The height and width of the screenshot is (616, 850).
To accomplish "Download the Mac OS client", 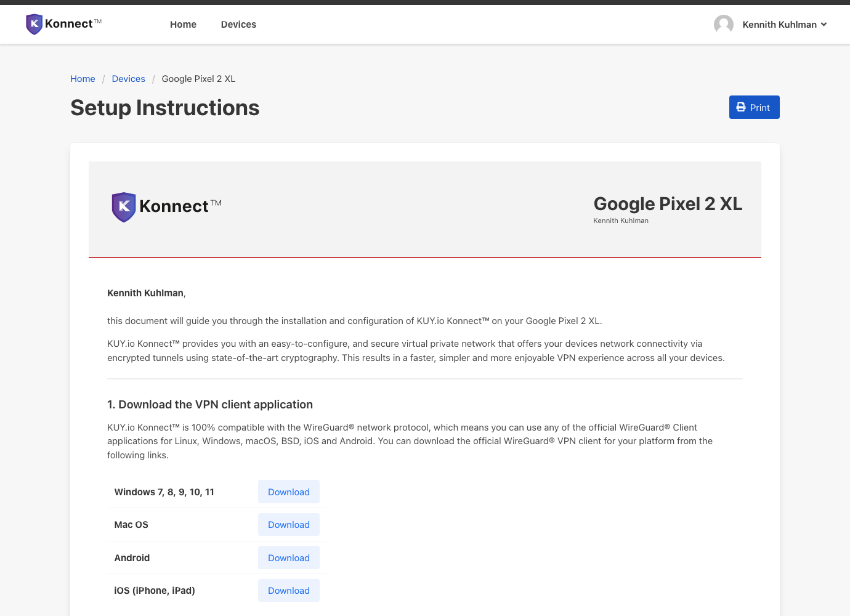I will (x=289, y=525).
